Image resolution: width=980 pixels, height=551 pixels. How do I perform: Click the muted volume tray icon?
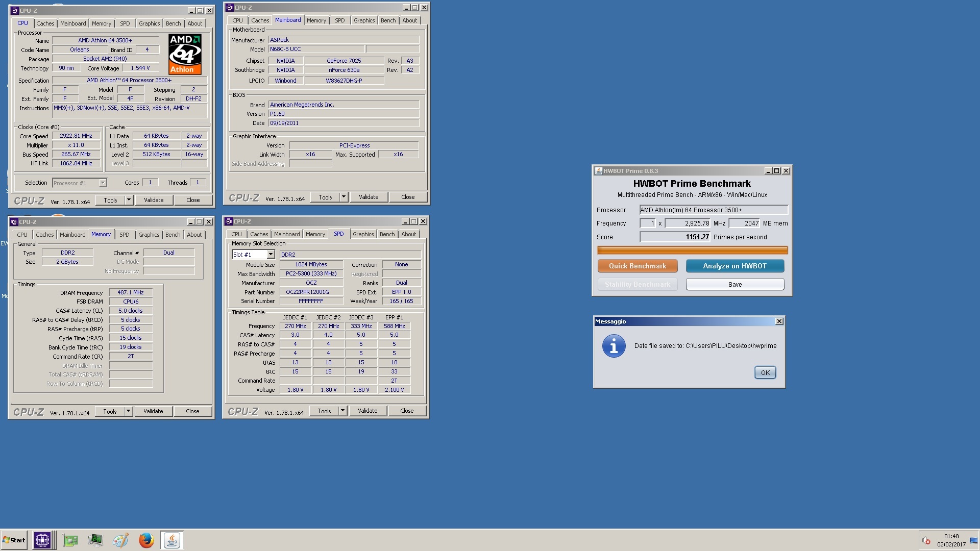click(926, 541)
